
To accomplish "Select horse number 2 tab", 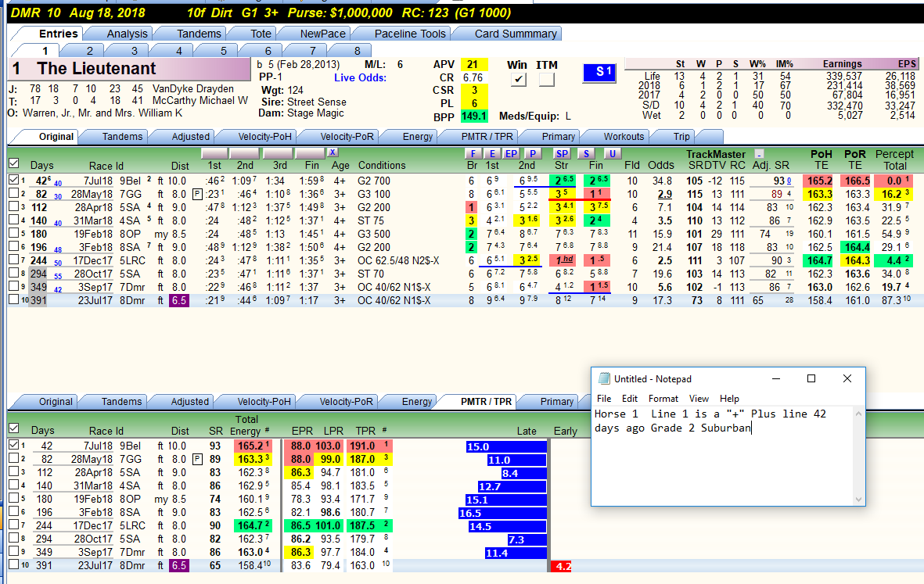I will (89, 51).
